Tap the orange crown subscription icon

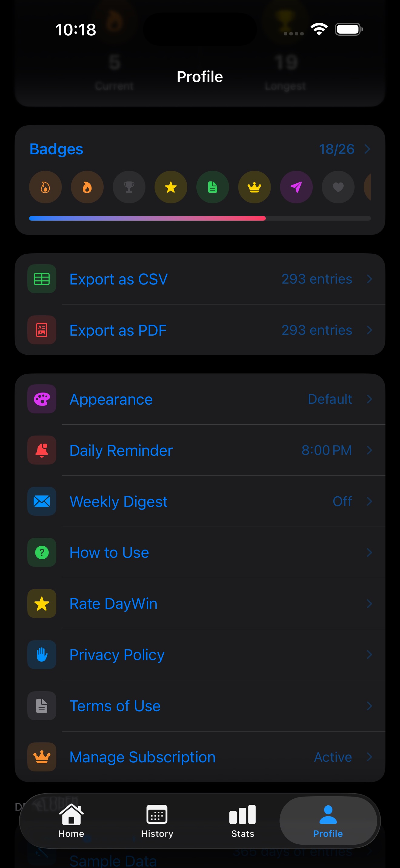tap(42, 757)
